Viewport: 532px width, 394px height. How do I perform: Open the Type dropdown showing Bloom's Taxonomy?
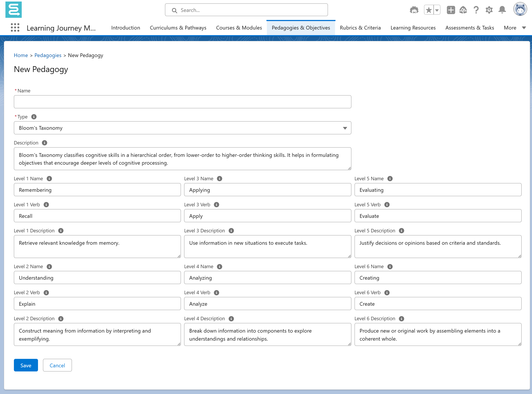tap(182, 128)
